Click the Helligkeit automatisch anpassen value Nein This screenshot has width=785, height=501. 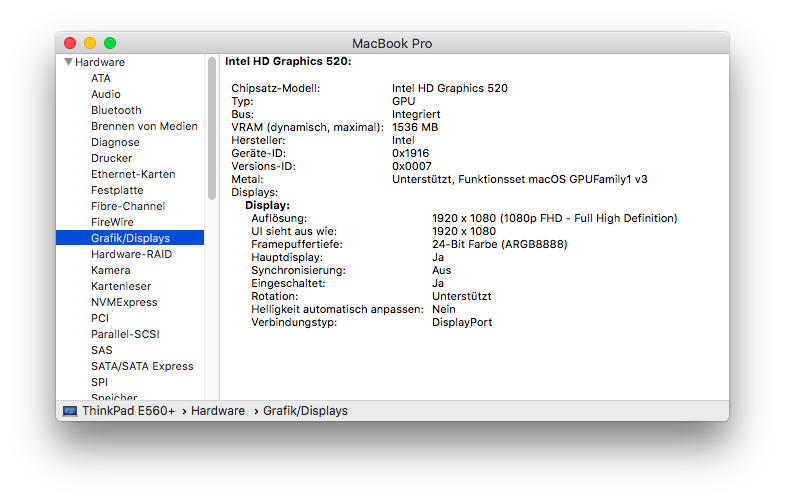[x=444, y=310]
